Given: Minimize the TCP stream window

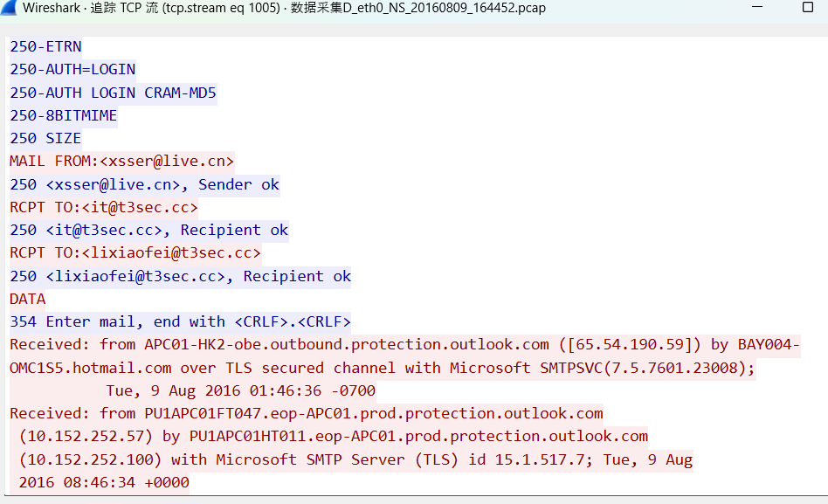Looking at the screenshot, I should [757, 7].
